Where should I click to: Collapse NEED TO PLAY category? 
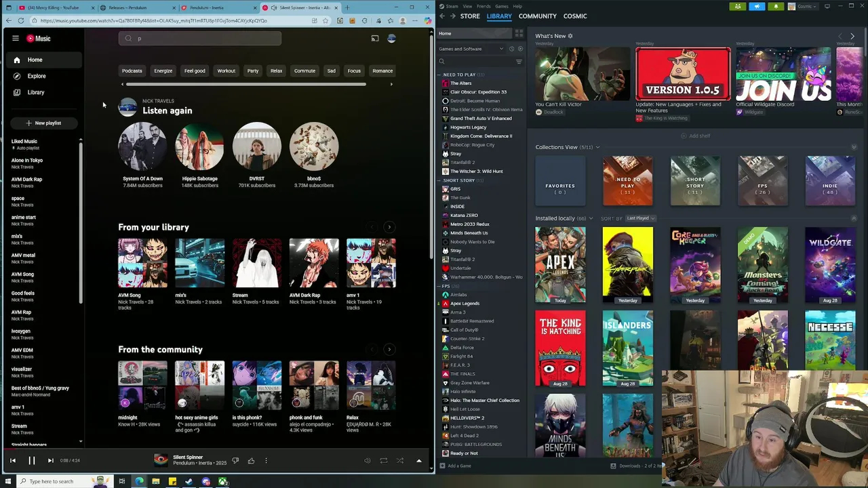click(440, 75)
